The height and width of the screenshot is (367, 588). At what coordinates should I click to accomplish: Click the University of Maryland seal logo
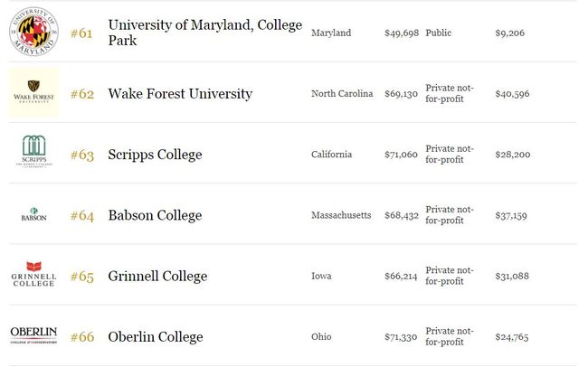click(33, 32)
